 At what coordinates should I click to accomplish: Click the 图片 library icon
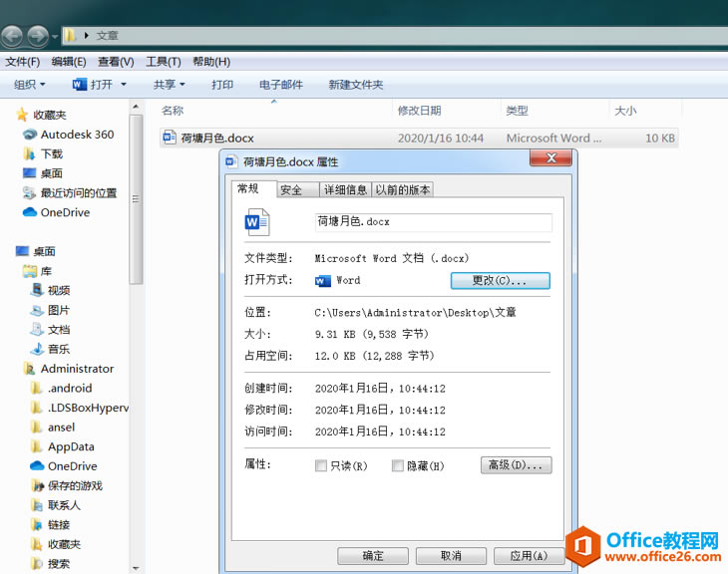click(x=37, y=310)
